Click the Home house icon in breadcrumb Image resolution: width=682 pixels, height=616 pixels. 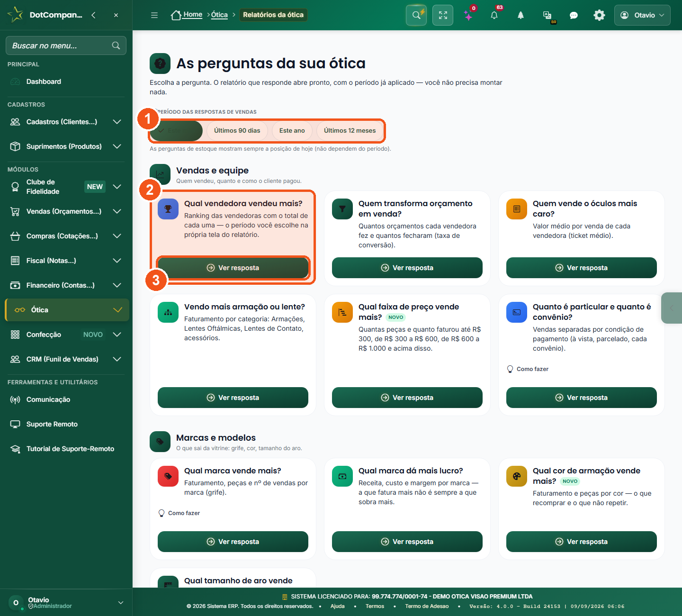(x=176, y=15)
